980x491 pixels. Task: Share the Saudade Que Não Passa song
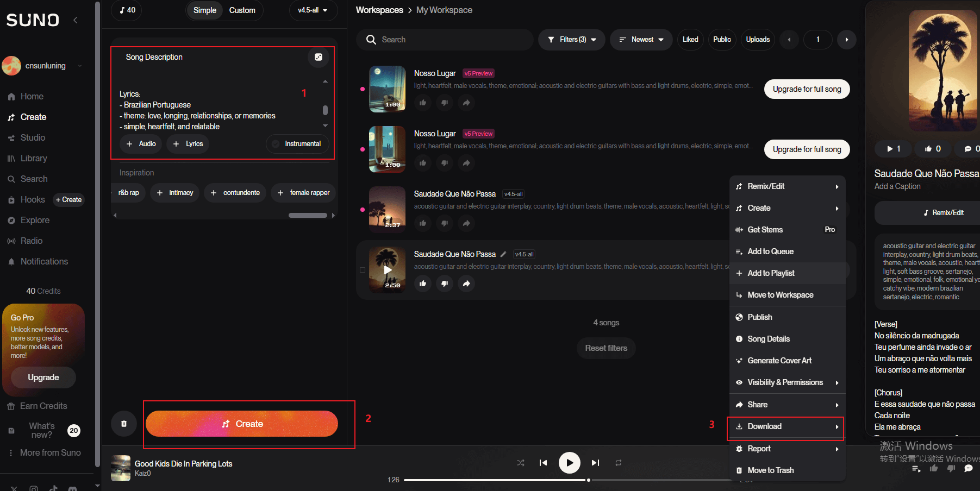[x=466, y=223]
